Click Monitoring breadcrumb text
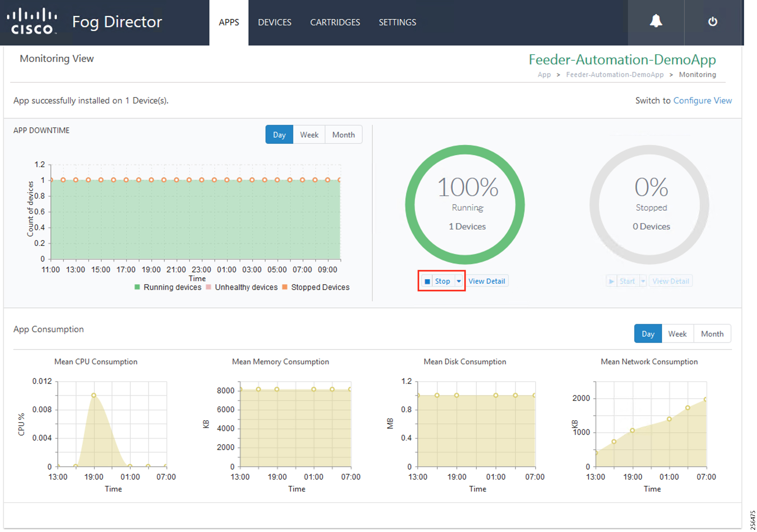 (x=697, y=74)
